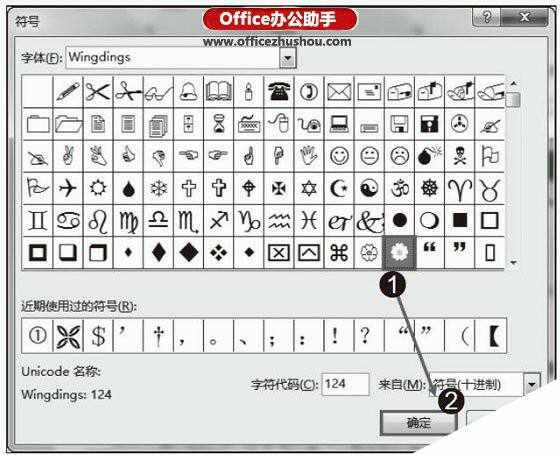The height and width of the screenshot is (455, 560).
Task: Select the candle symbol
Action: pyautogui.click(x=249, y=91)
